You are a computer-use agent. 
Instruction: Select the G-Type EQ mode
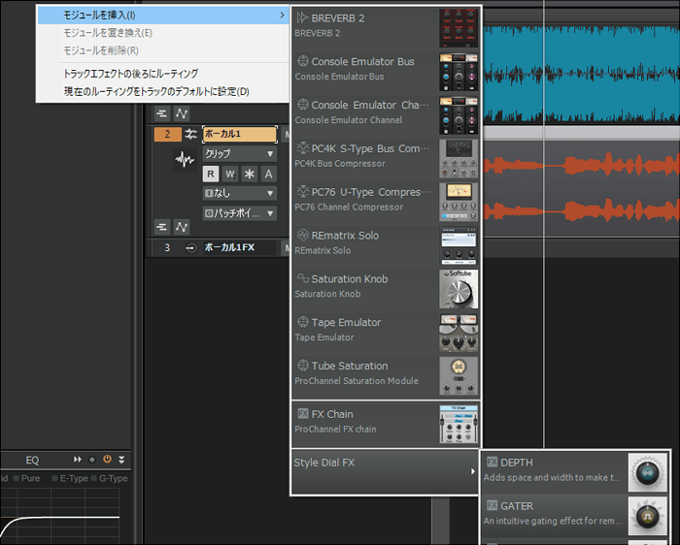(x=109, y=478)
